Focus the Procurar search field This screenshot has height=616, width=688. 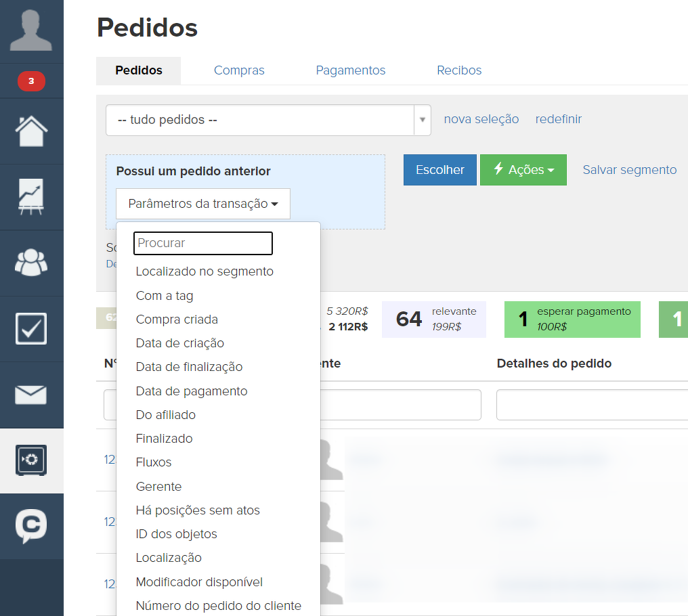pos(203,243)
